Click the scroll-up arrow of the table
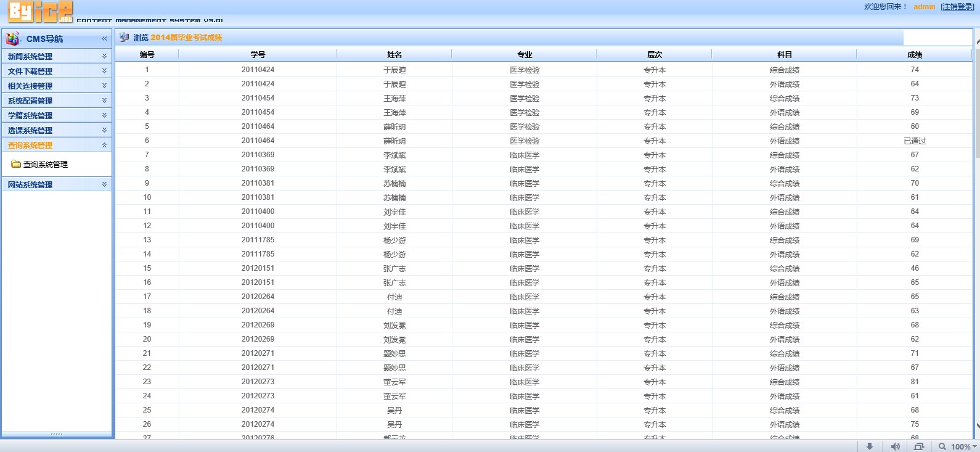 click(x=977, y=41)
